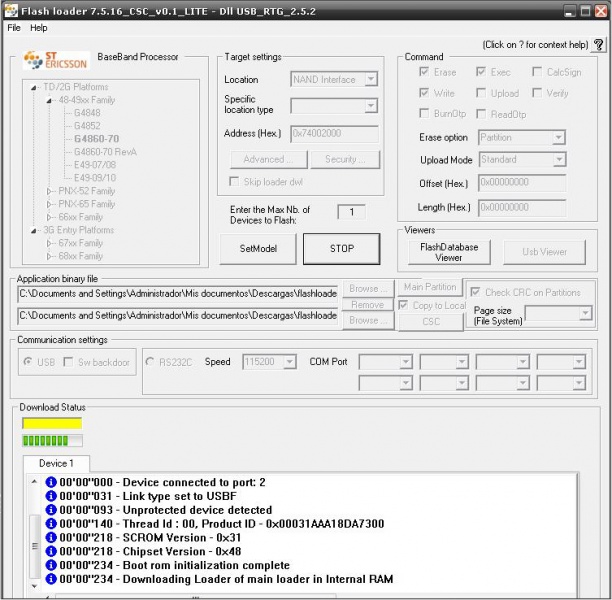Screen dimensions: 612x600
Task: Open the Page size File System dropdown
Action: 585,313
